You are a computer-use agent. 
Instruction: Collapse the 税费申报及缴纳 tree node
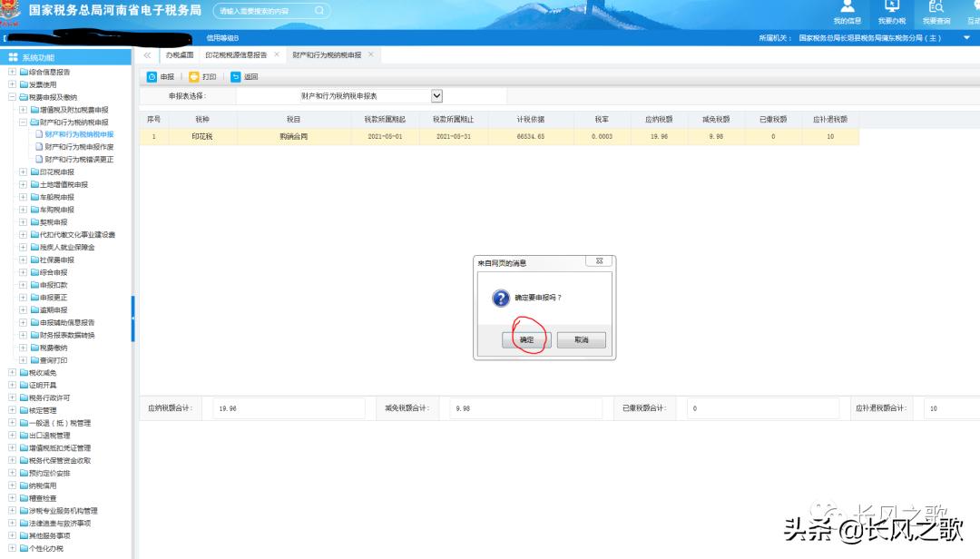click(x=12, y=97)
